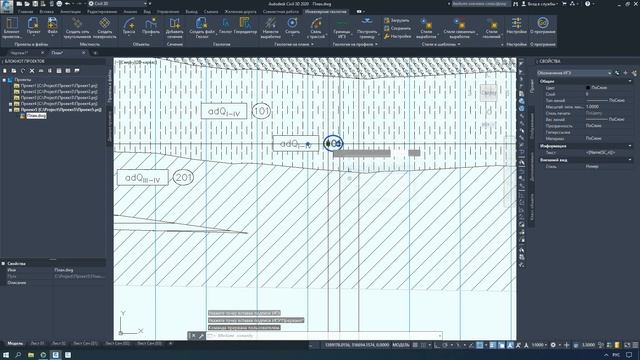Click circled 201 label in drawing
Image resolution: width=640 pixels, height=360 pixels.
point(183,178)
